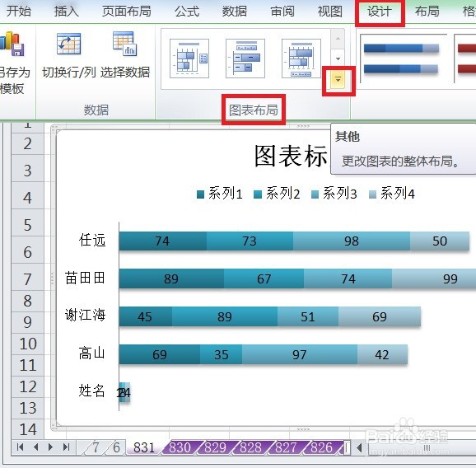Image resolution: width=476 pixels, height=468 pixels.
Task: Switch to sheet tab 830
Action: [180, 447]
